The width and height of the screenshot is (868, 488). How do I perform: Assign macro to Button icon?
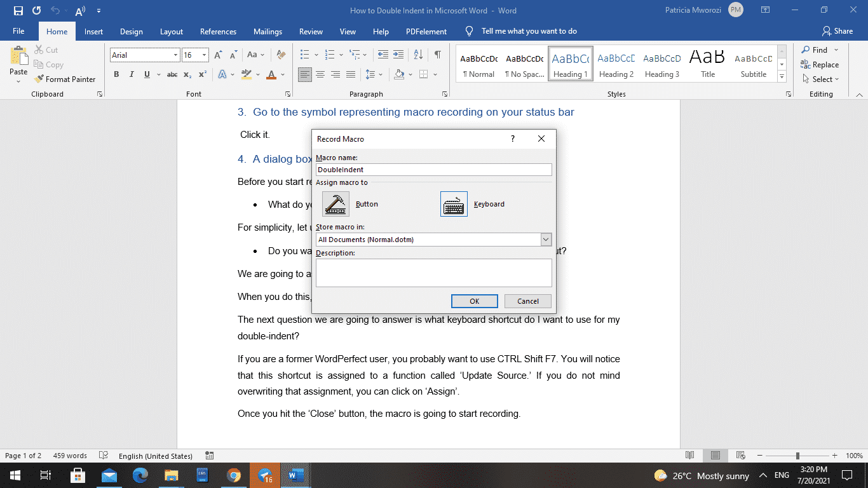pos(336,204)
